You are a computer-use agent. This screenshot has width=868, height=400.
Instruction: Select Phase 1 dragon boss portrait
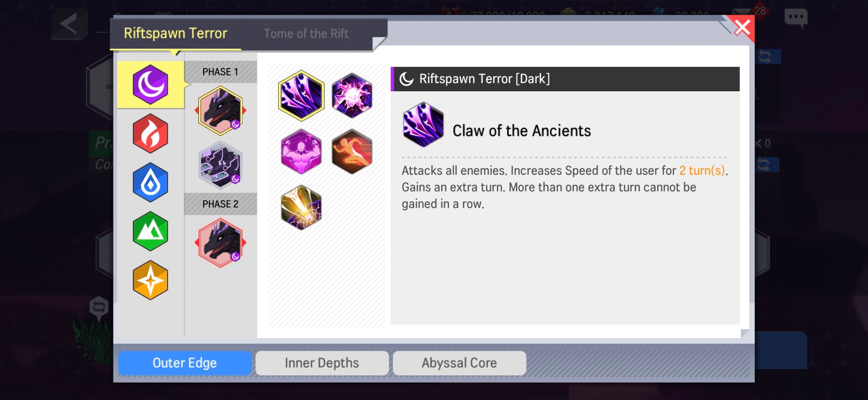coord(220,110)
